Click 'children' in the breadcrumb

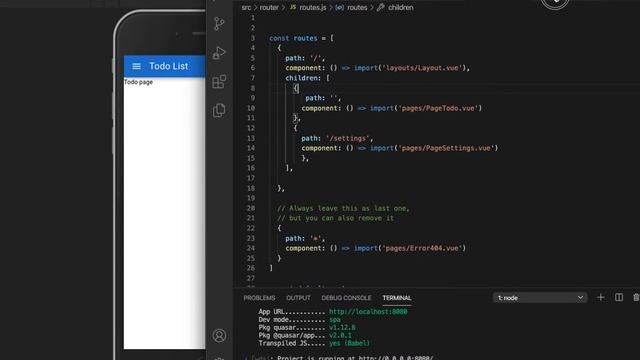pyautogui.click(x=400, y=7)
